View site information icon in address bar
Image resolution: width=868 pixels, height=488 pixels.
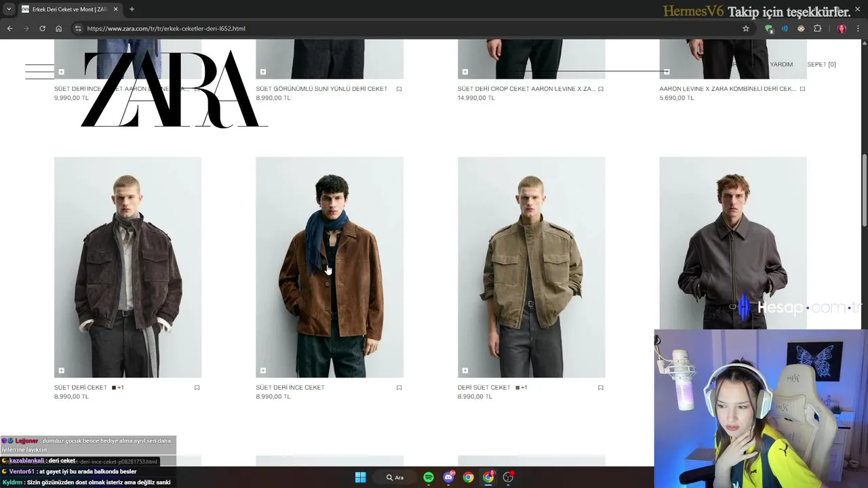coord(78,28)
